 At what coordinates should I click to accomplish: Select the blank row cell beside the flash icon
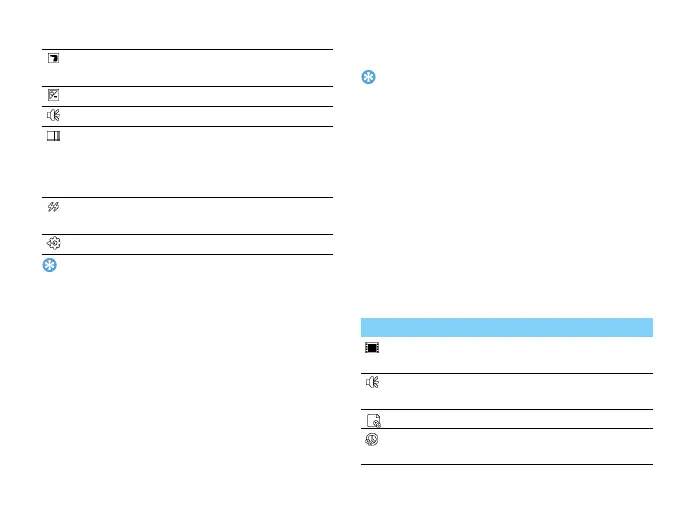(x=199, y=216)
